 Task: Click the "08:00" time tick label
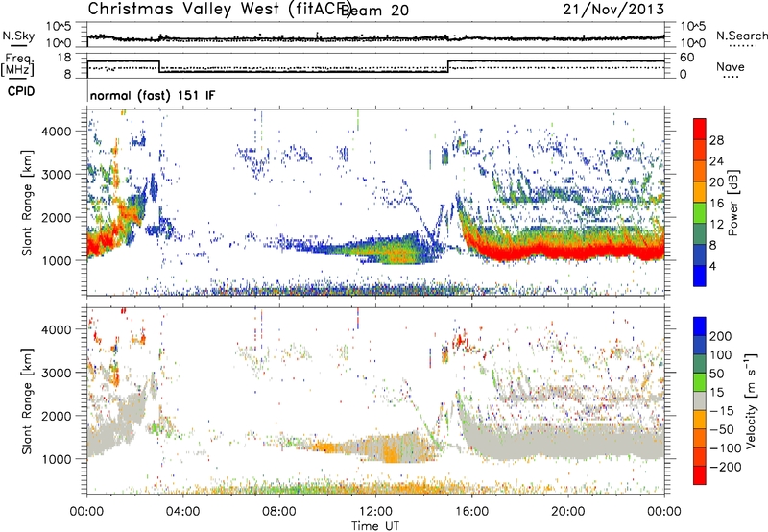(x=279, y=512)
